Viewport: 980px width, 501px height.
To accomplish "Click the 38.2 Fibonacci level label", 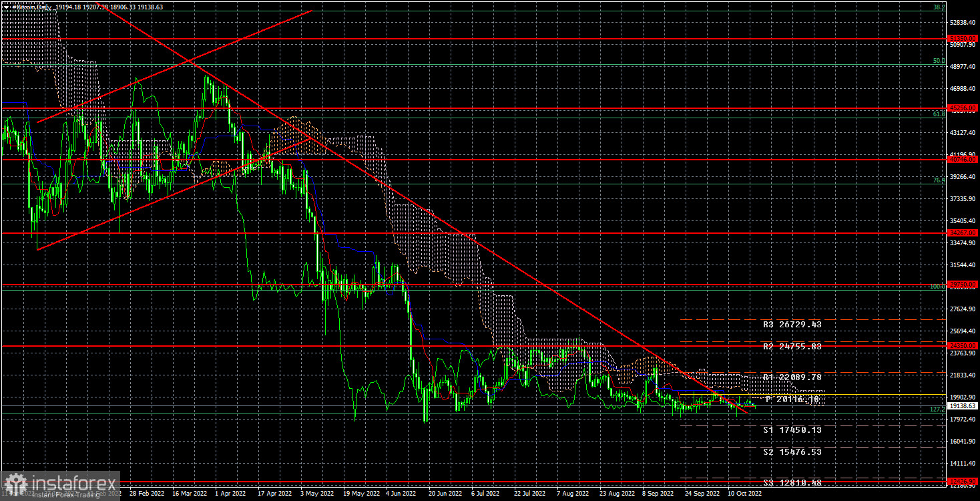I will coord(939,7).
